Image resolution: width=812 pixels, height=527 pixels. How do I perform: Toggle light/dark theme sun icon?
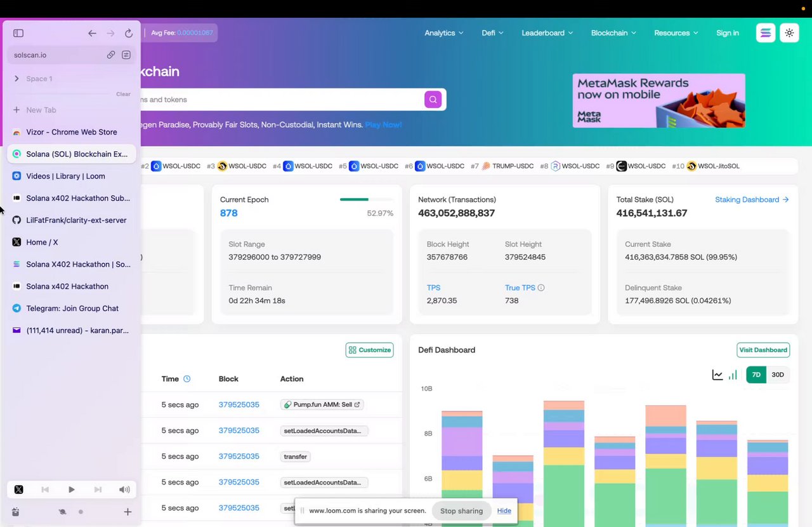pos(789,33)
